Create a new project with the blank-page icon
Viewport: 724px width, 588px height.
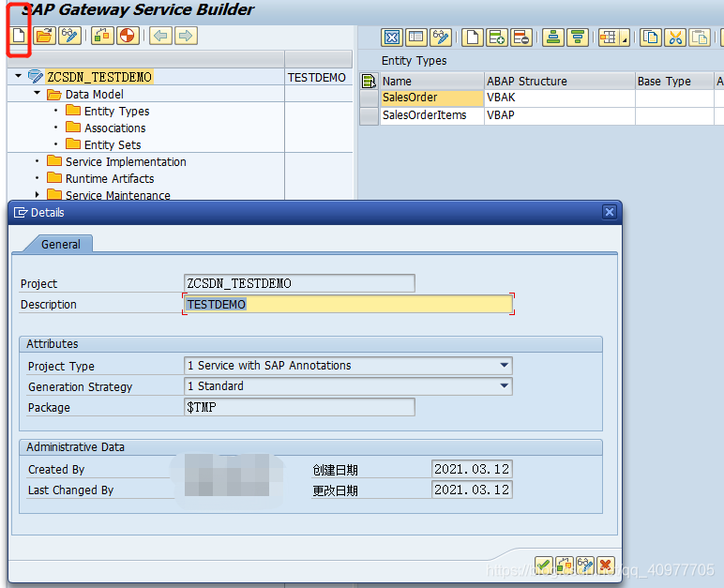19,36
